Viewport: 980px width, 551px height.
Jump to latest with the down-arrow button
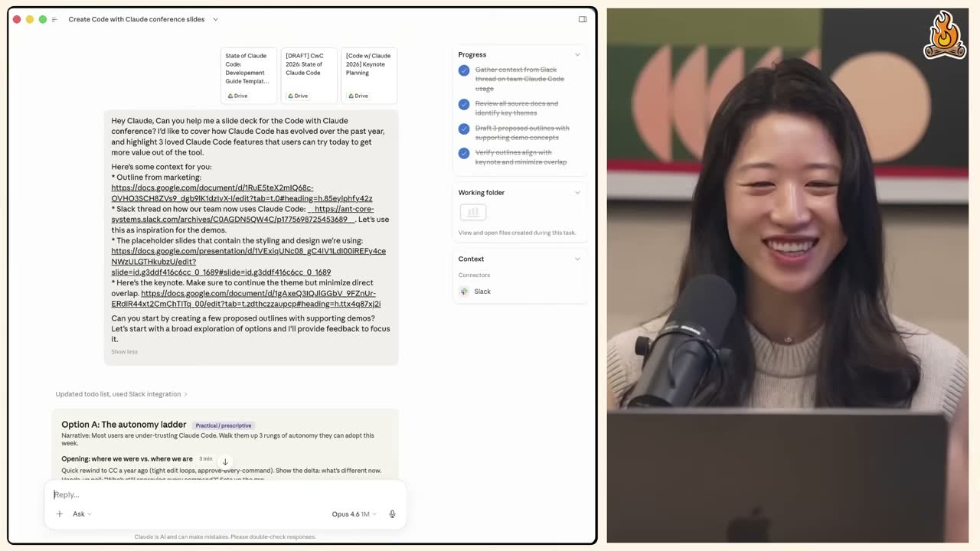pyautogui.click(x=225, y=461)
